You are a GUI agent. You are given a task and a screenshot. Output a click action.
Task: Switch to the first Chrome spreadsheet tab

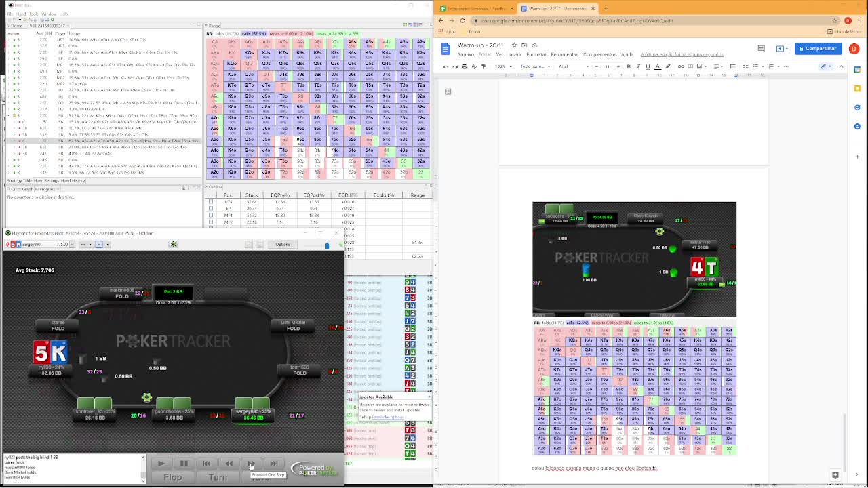click(x=475, y=9)
